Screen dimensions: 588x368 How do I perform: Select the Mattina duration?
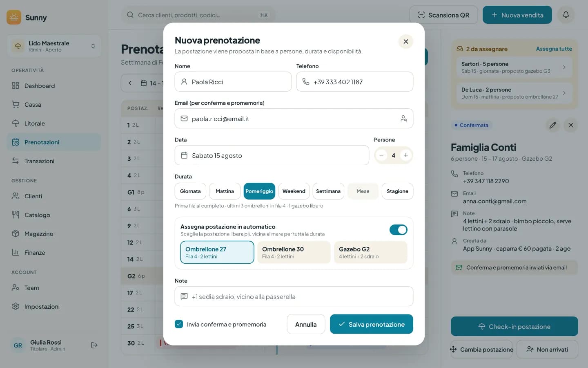[x=225, y=191]
